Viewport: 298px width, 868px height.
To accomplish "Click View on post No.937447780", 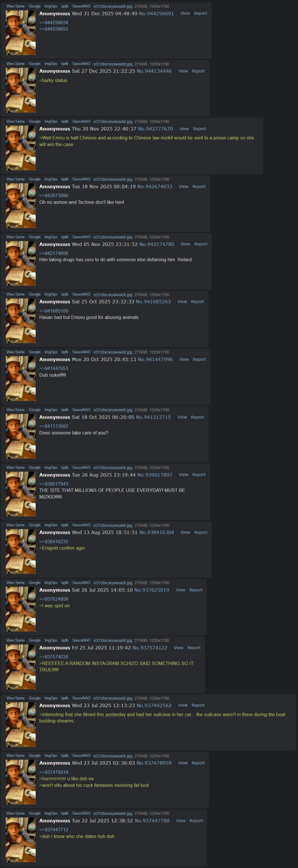I will 181,820.
